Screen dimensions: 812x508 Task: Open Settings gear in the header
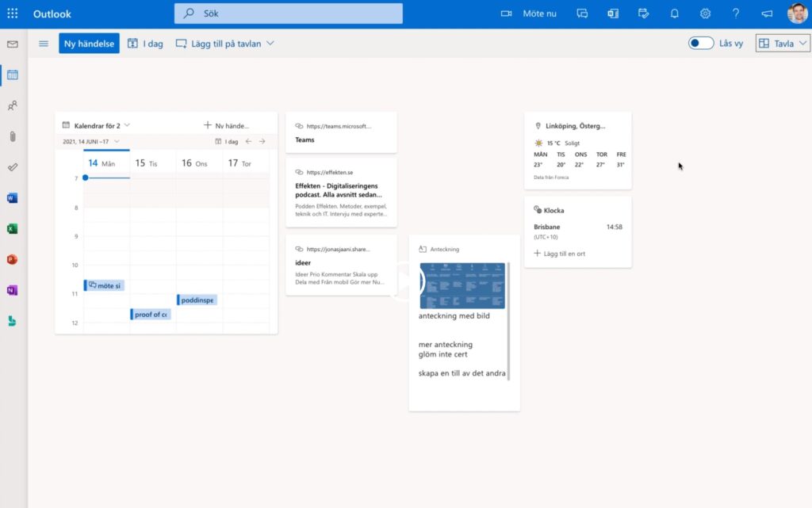pos(705,13)
